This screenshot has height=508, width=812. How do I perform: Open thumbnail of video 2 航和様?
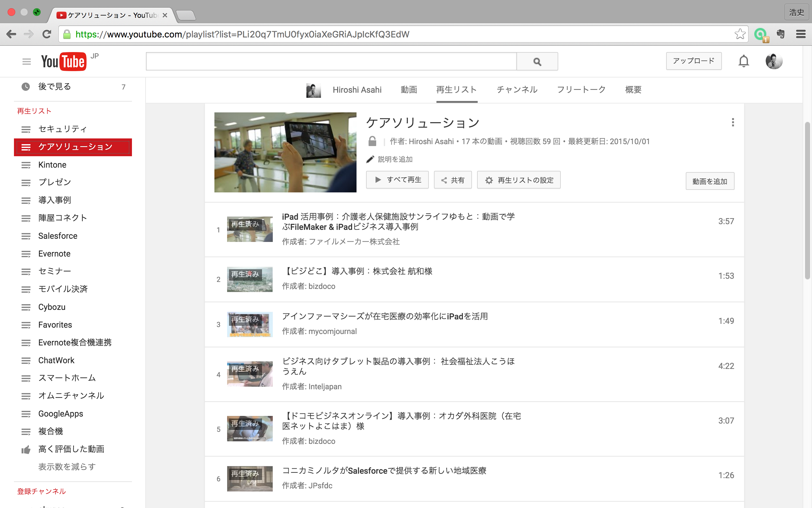pyautogui.click(x=250, y=279)
